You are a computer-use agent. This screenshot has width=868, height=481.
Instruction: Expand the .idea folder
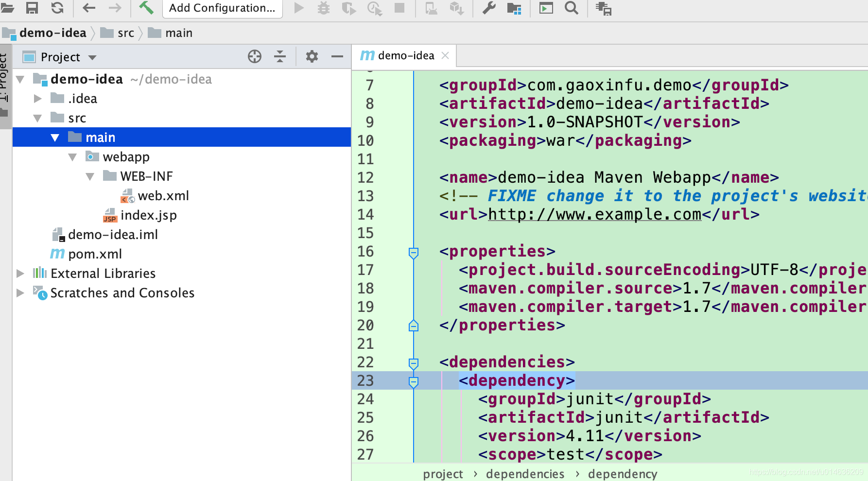click(x=38, y=99)
